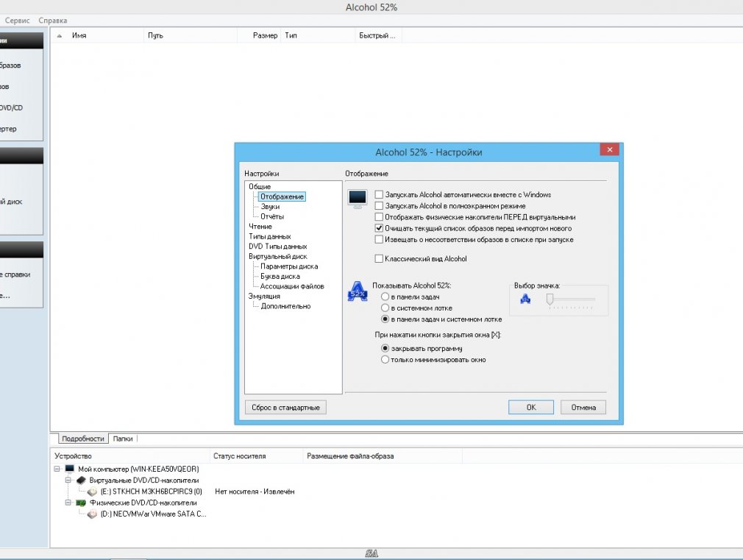The height and width of the screenshot is (560, 743).
Task: Collapse the 'Физические DVD/CD-накопители' node
Action: click(68, 503)
